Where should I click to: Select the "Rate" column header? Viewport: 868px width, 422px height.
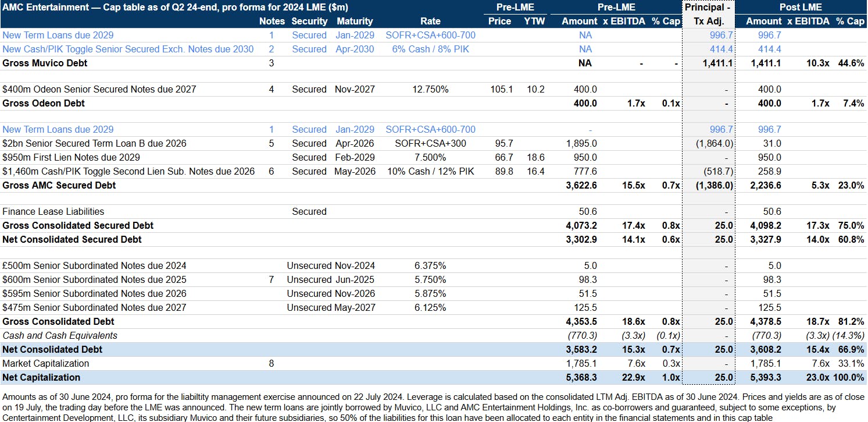[430, 21]
